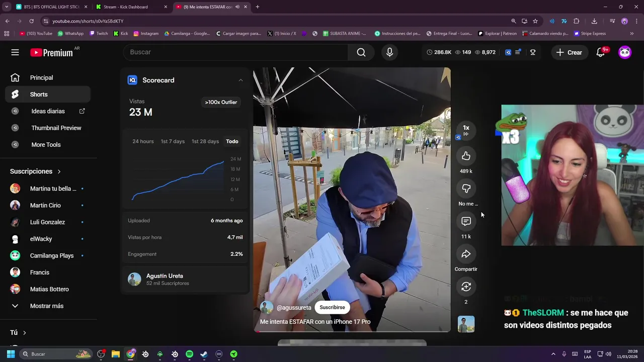Open elWacky subscription
Viewport: 644px width, 362px height.
48,239
